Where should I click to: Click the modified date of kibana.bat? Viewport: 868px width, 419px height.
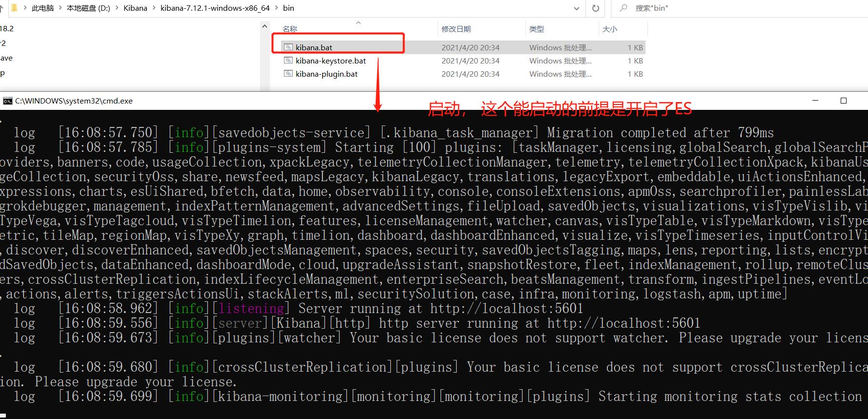tap(470, 47)
